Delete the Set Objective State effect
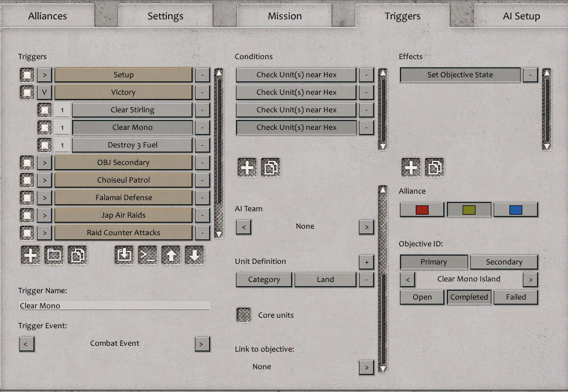 [x=531, y=75]
